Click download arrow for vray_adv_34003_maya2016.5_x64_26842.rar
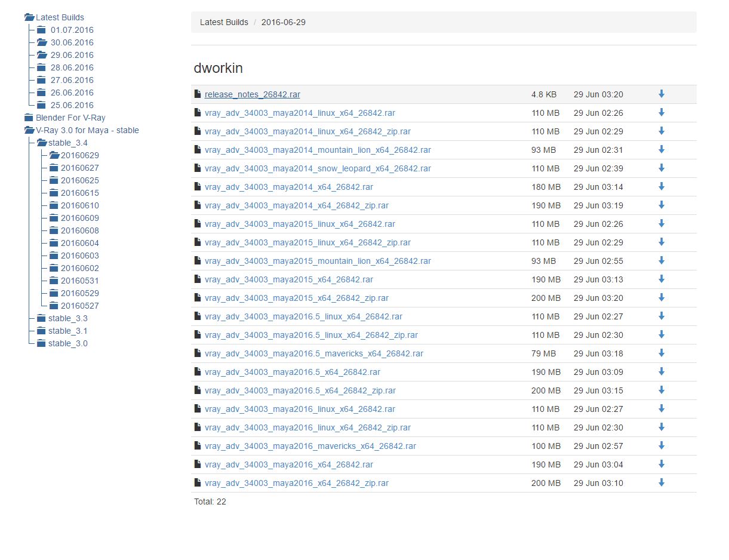The width and height of the screenshot is (729, 560). pyautogui.click(x=662, y=372)
